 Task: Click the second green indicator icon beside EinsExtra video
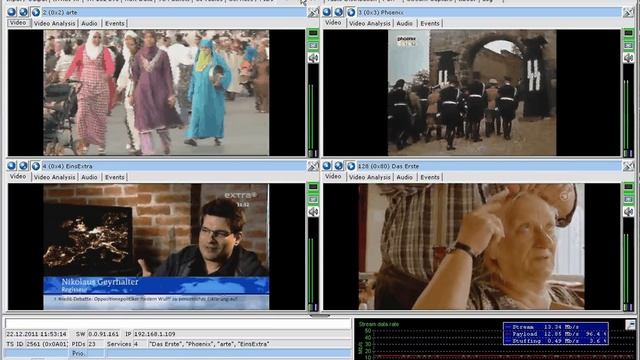313,199
